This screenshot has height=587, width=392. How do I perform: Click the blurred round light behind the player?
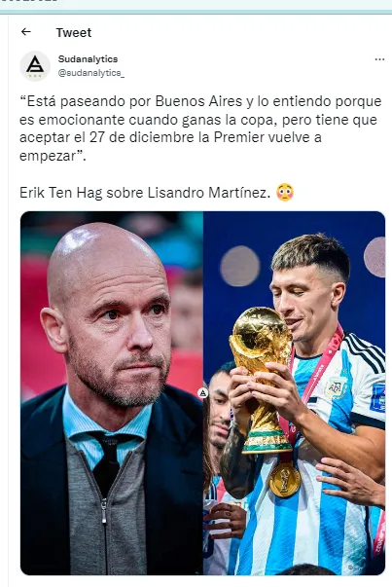pyautogui.click(x=239, y=266)
